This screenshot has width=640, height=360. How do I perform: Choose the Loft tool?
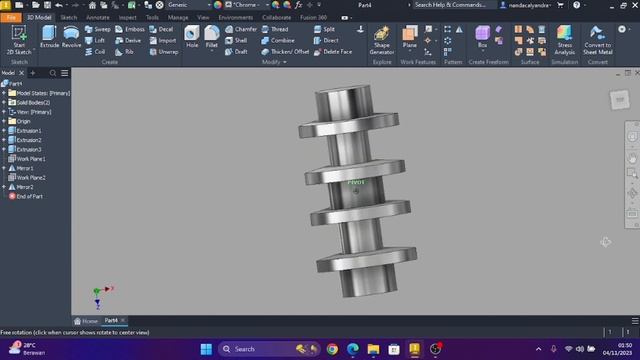[x=95, y=40]
